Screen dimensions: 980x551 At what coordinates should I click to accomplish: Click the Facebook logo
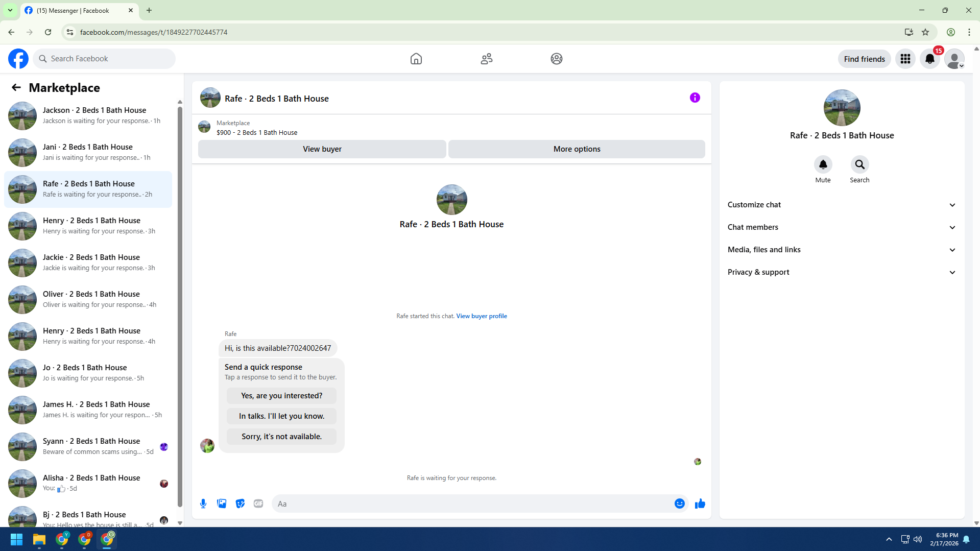point(18,59)
